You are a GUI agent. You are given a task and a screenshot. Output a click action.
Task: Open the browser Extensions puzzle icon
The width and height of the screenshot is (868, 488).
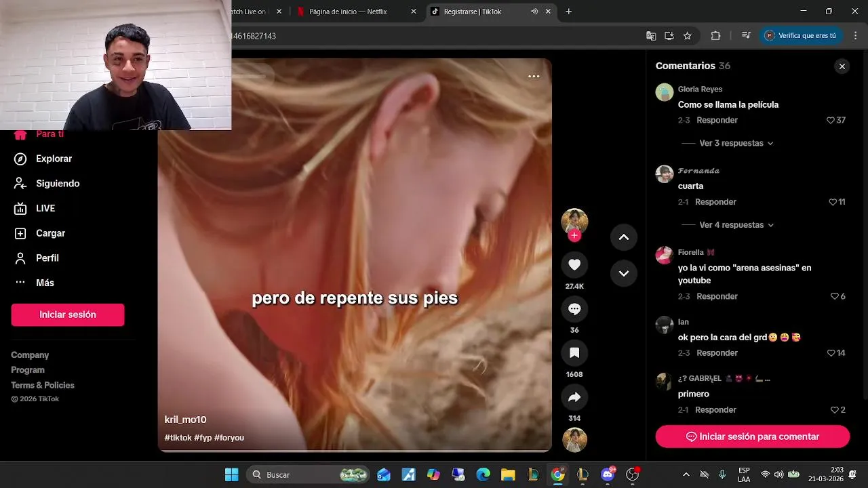coord(715,36)
